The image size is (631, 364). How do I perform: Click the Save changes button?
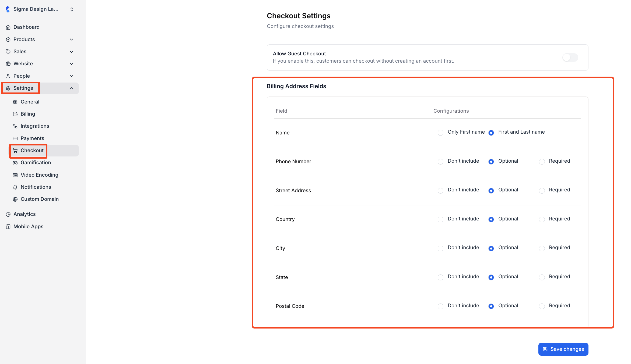tap(563, 349)
